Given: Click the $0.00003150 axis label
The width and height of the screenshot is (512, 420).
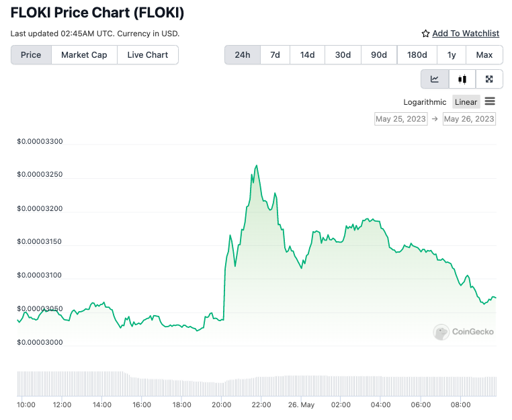Looking at the screenshot, I should click(x=39, y=242).
